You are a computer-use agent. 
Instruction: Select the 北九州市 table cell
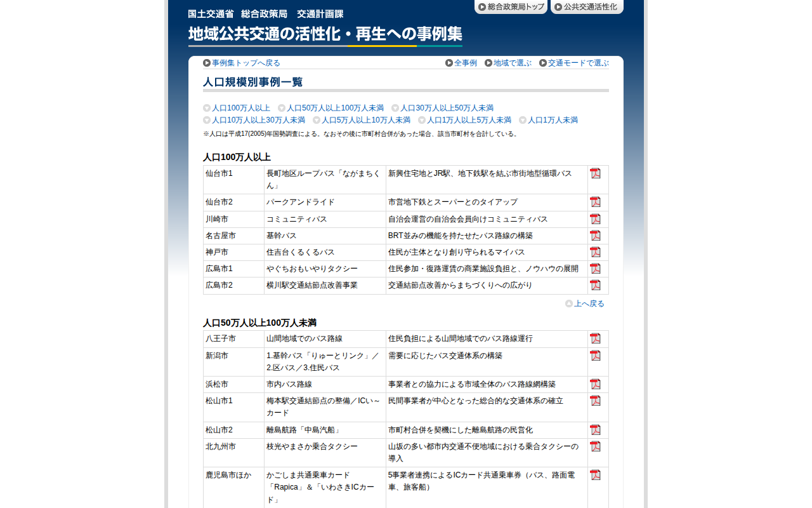[233, 453]
